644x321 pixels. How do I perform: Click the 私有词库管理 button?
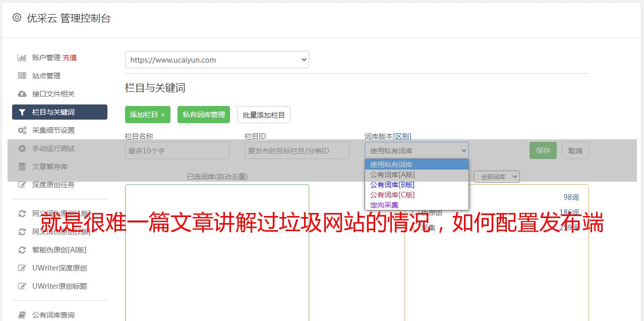(x=204, y=115)
